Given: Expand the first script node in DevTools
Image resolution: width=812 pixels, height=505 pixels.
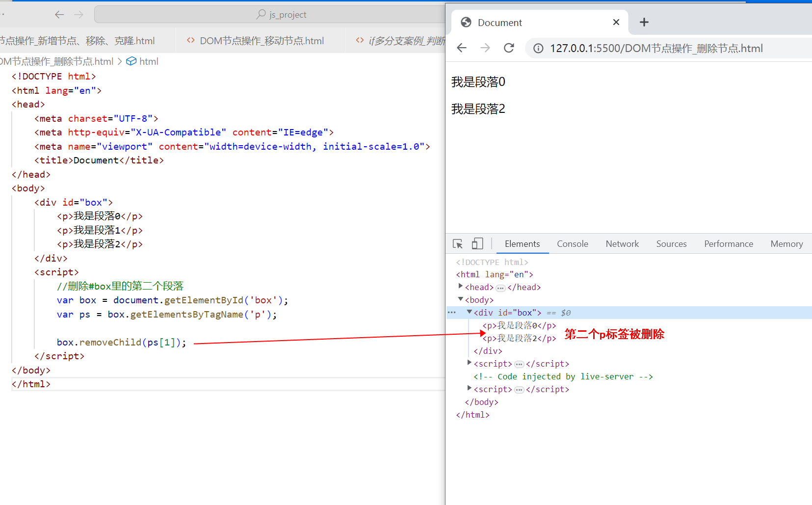Looking at the screenshot, I should [469, 363].
